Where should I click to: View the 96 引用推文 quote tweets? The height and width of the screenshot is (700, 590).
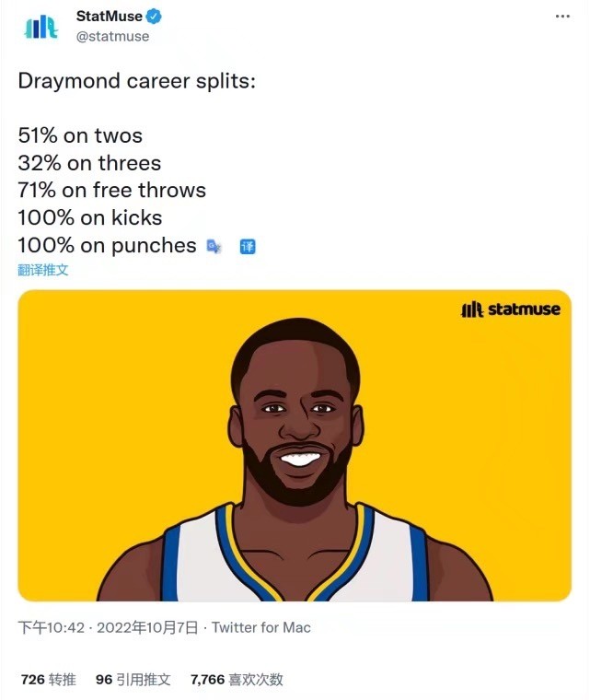133,680
